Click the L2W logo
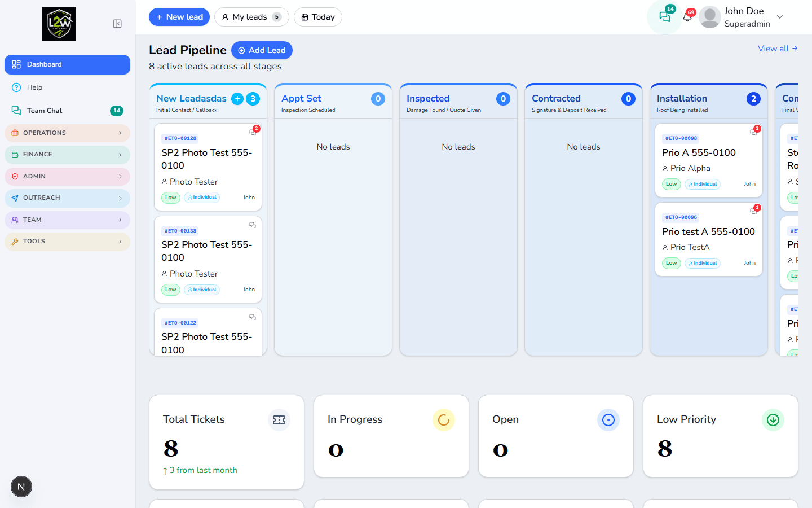 (x=59, y=24)
